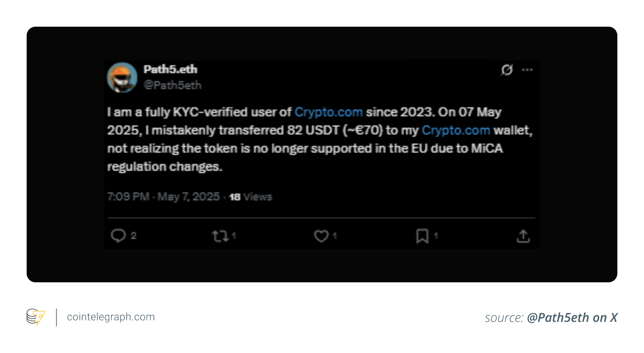Open Path5.eth's profile picture
The image size is (644, 353).
click(x=123, y=77)
